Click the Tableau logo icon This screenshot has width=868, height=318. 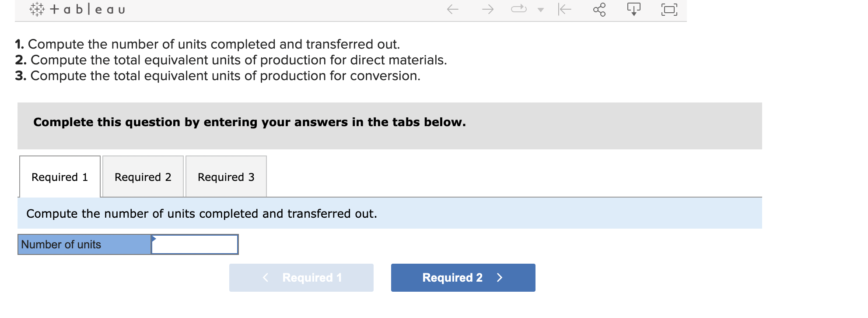tap(37, 9)
